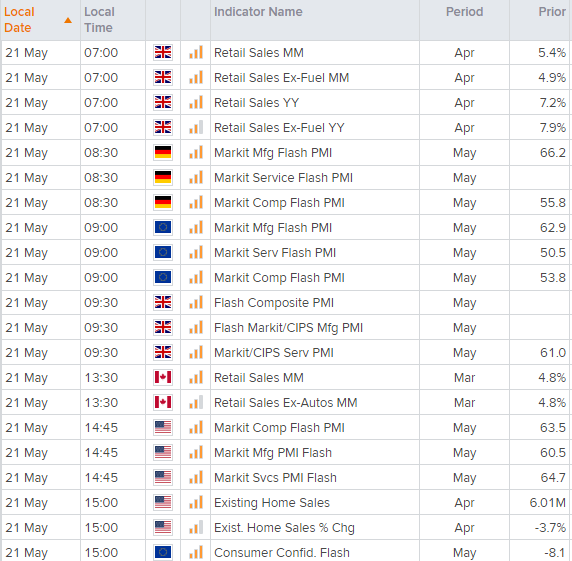Select the German Markit Mfg Flash PMI row
This screenshot has width=572, height=561.
pyautogui.click(x=286, y=152)
